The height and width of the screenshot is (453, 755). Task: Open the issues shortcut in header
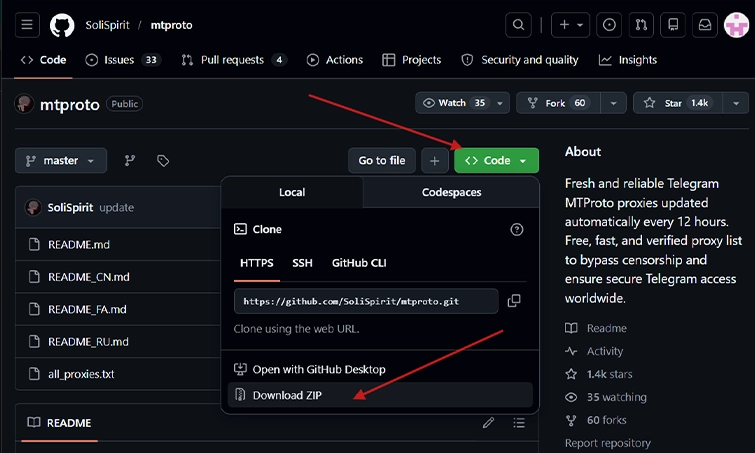coord(609,25)
